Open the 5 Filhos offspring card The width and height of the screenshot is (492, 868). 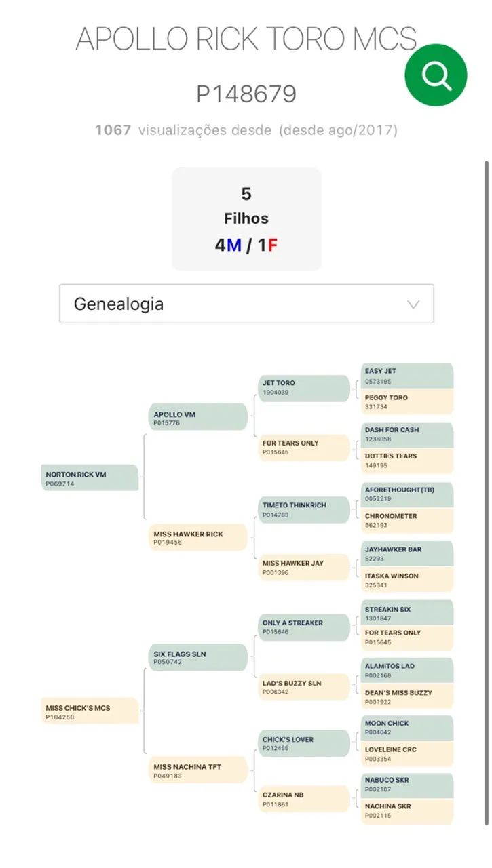point(246,219)
